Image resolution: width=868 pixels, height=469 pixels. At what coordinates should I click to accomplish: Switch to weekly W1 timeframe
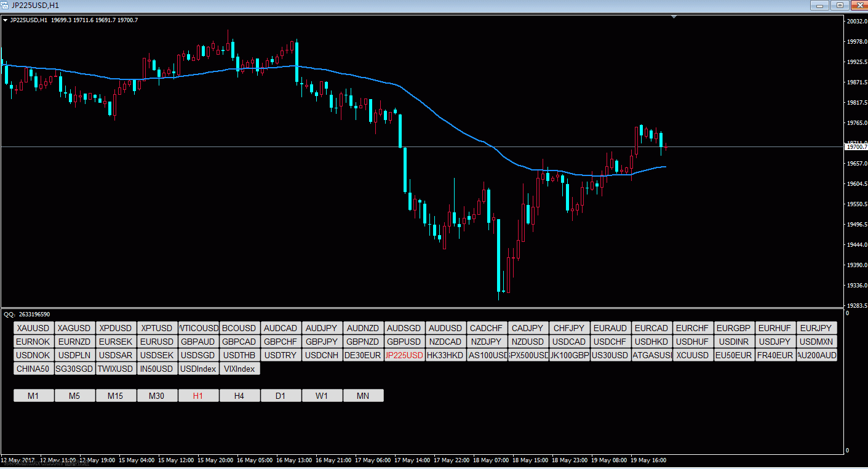(322, 396)
